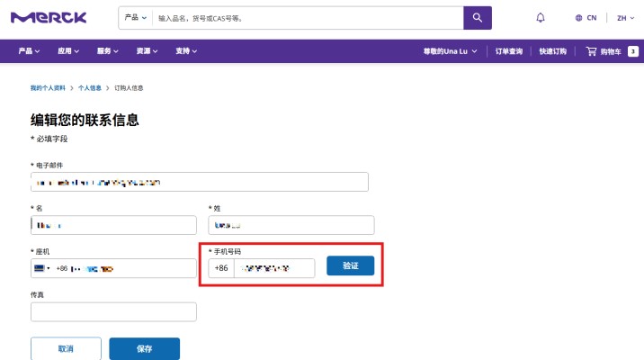Open the 应用 navigation menu
Viewport: 644px width, 360px height.
68,51
